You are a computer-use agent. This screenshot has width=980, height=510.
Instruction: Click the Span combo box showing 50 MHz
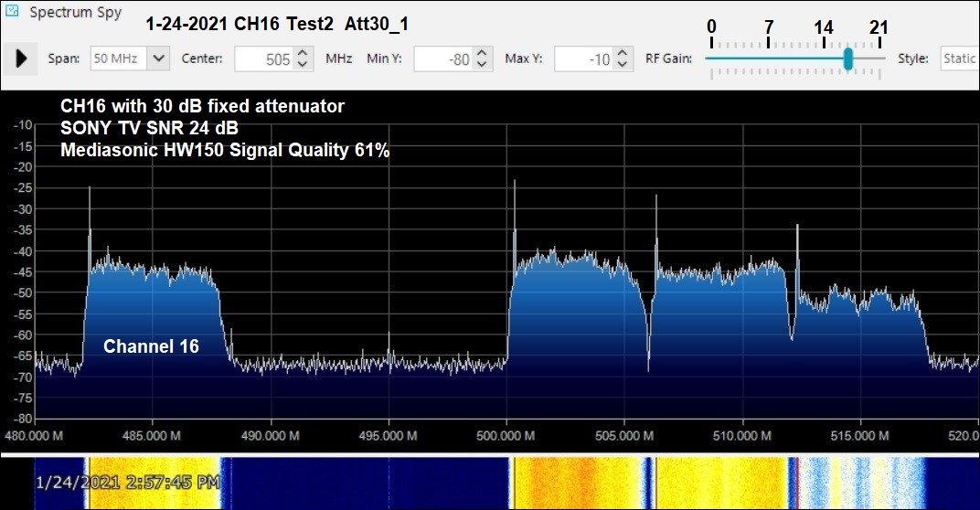coord(119,58)
